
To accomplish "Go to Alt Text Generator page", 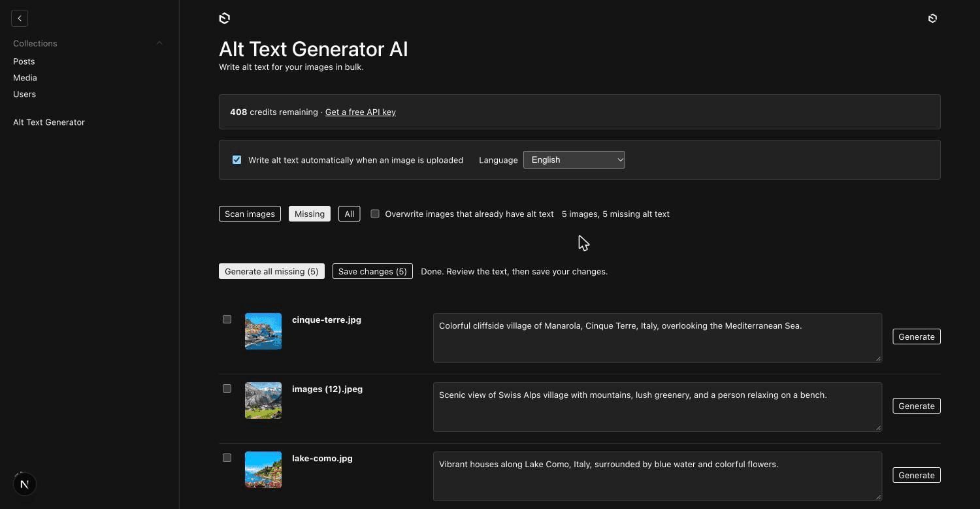I will click(x=49, y=122).
